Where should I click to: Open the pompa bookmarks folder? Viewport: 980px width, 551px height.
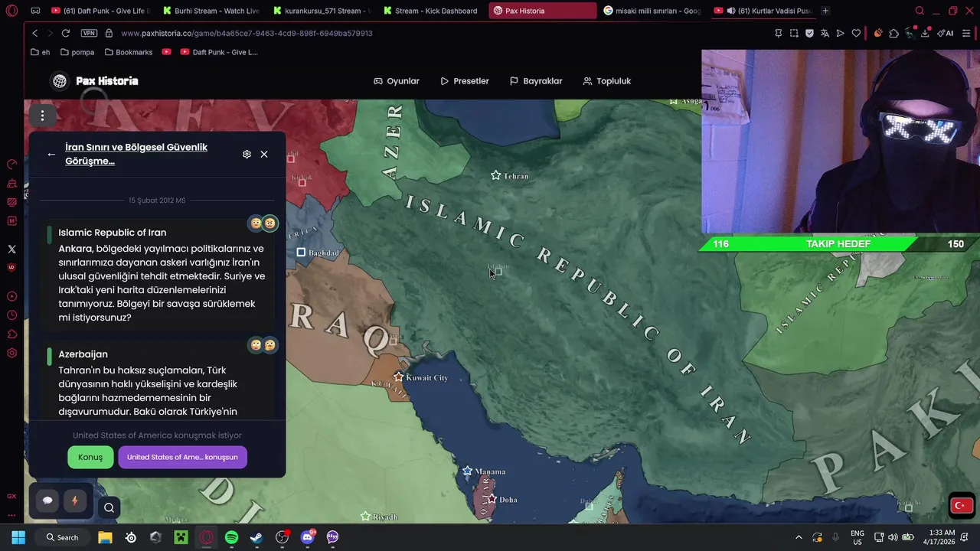77,52
